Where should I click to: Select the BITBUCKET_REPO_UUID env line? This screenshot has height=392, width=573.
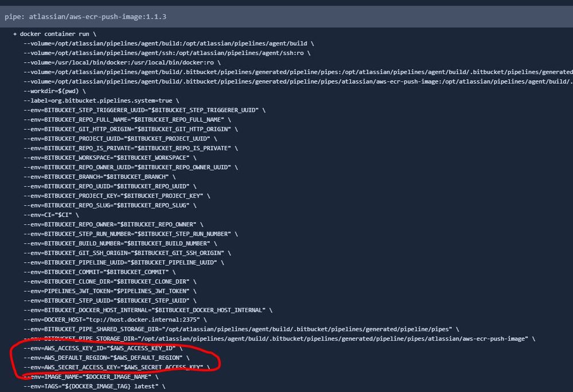(110, 186)
